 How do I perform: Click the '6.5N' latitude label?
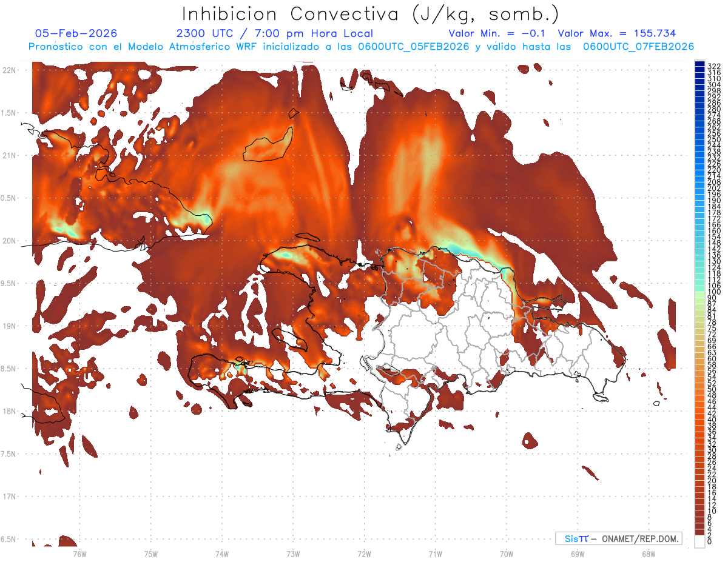8,539
